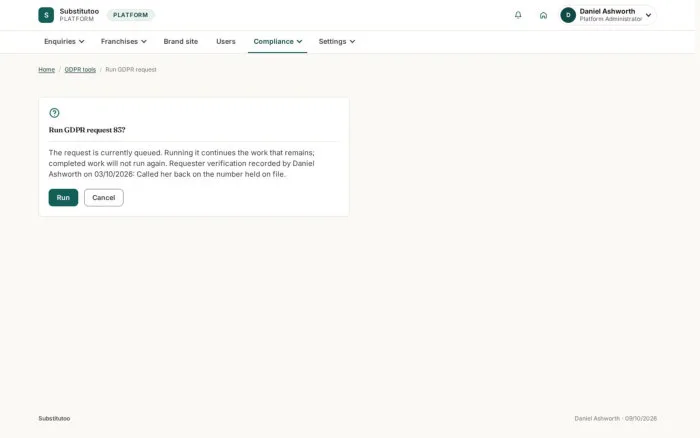
Task: Click the home icon in header
Action: click(x=543, y=15)
